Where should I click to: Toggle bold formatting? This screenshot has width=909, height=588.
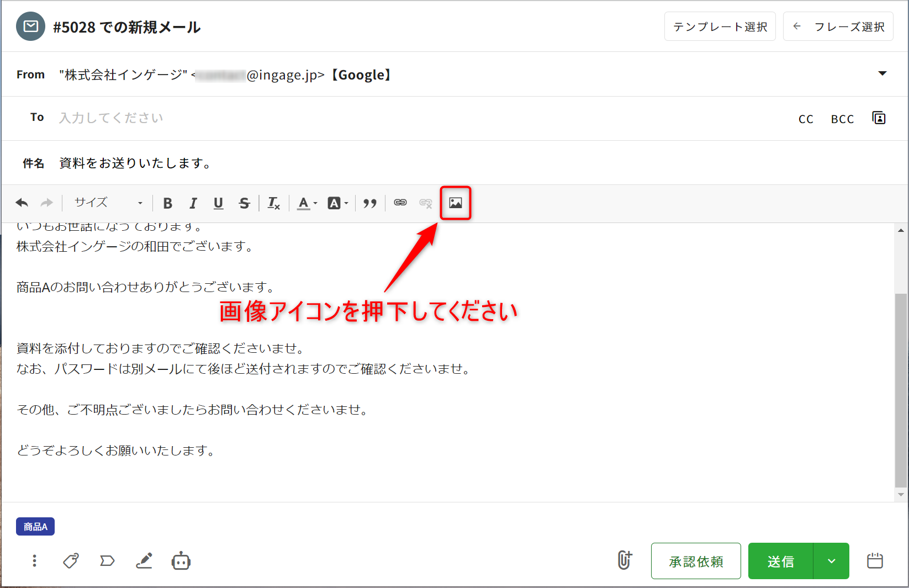(x=168, y=203)
